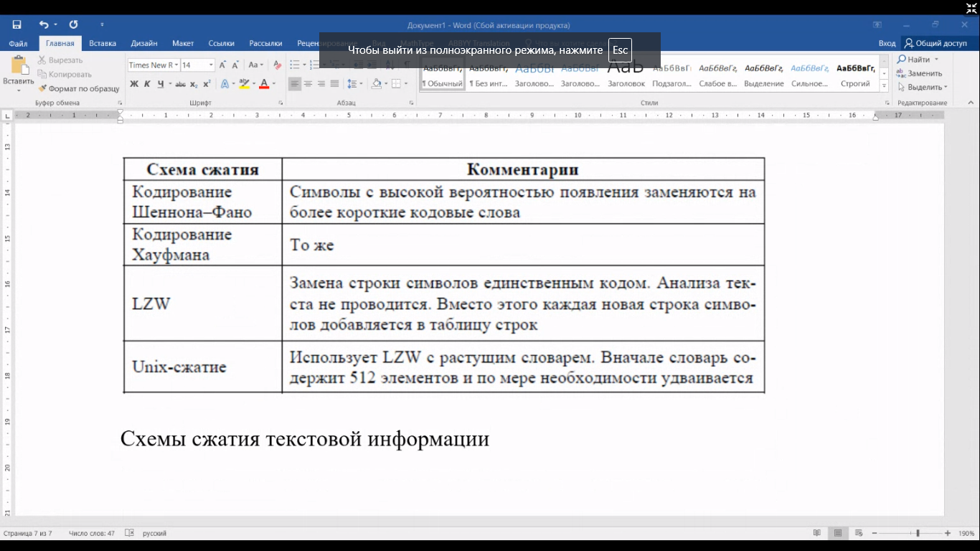This screenshot has height=551, width=980.
Task: Clear all formatting with eraser icon
Action: coord(278,65)
